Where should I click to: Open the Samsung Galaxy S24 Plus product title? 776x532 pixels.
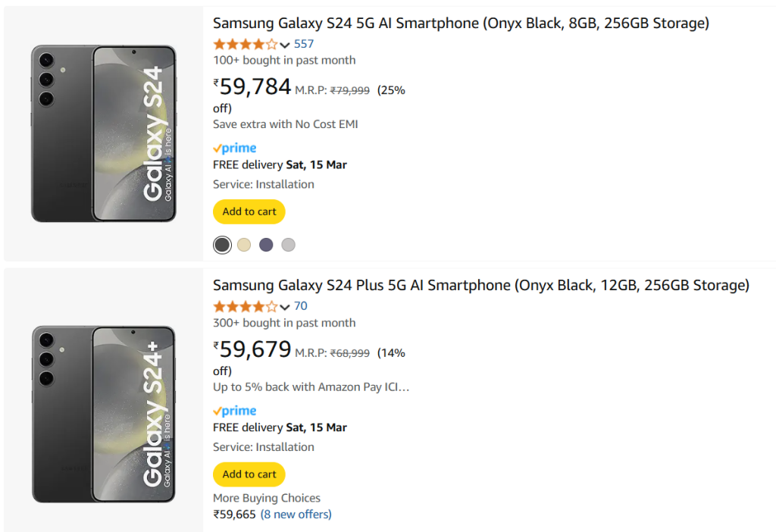pos(480,286)
